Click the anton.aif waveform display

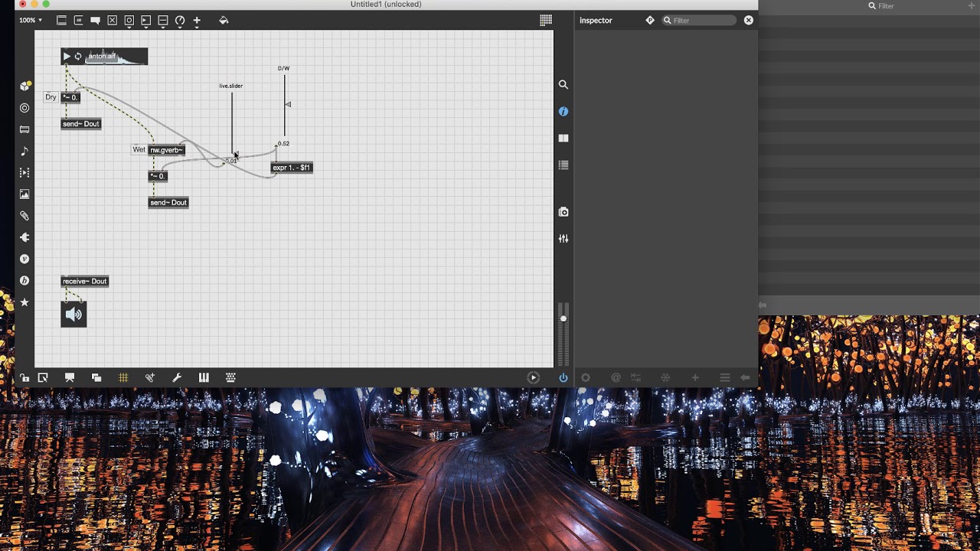tap(116, 57)
